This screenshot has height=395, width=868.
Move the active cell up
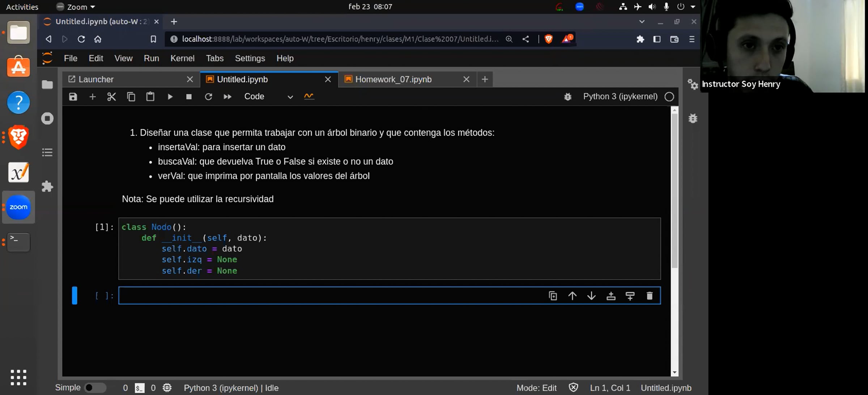click(572, 296)
